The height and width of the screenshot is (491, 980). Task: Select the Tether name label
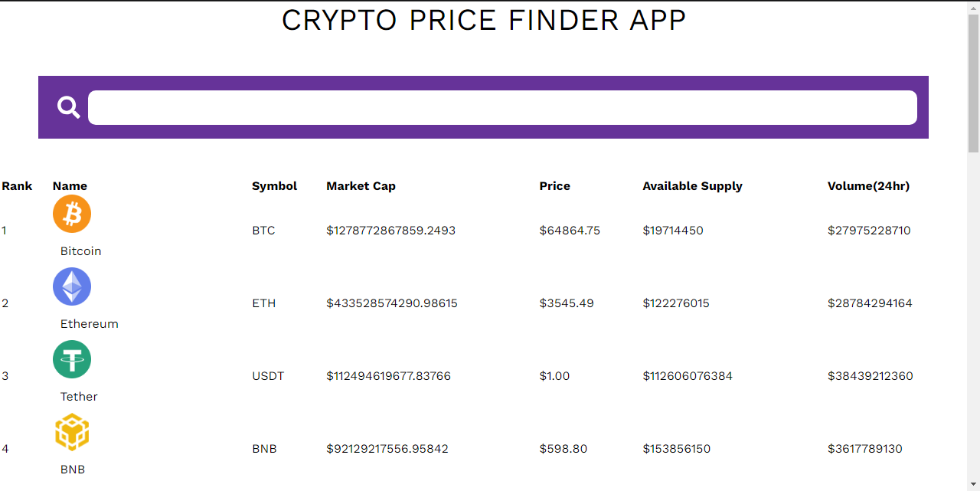[79, 397]
